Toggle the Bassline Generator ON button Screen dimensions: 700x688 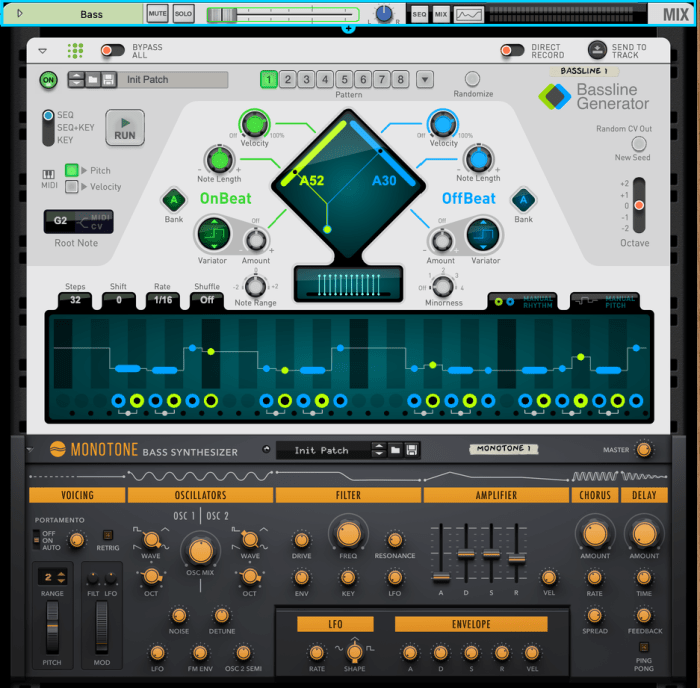point(48,80)
